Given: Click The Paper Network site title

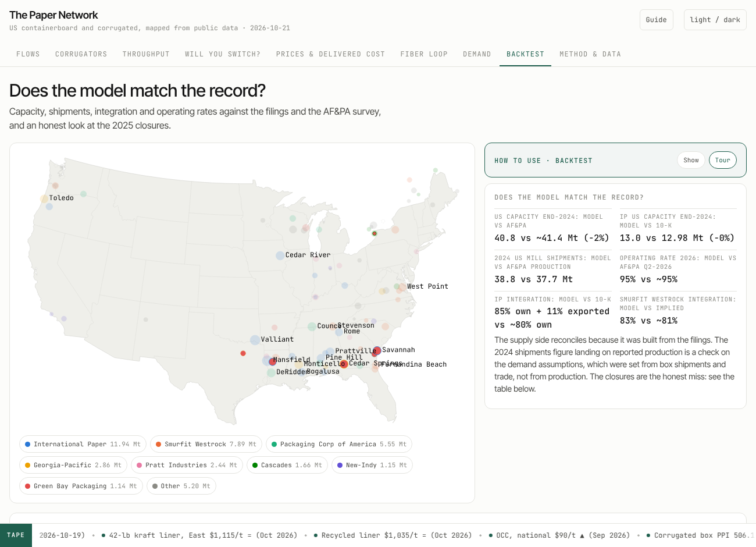Looking at the screenshot, I should 54,15.
